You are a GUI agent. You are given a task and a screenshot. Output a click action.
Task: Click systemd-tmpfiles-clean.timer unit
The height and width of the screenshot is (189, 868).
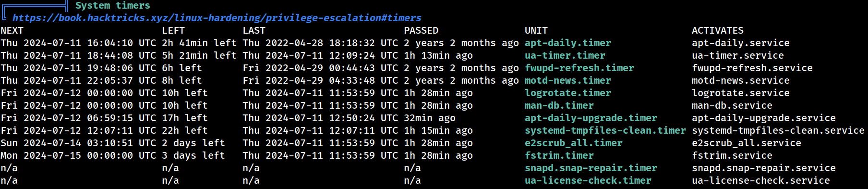tap(605, 130)
